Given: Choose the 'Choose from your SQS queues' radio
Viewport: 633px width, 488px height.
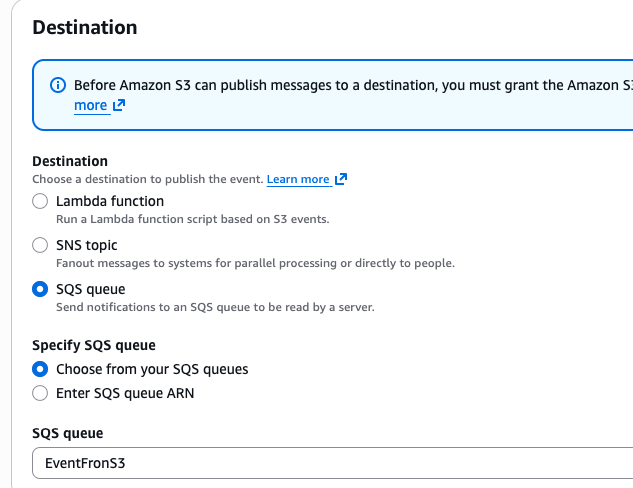Looking at the screenshot, I should [x=40, y=369].
